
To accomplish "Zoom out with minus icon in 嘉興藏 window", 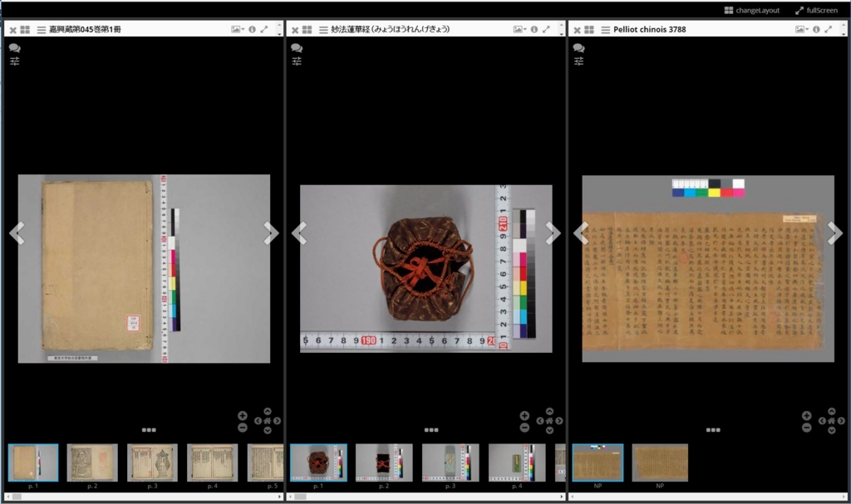I will (x=243, y=428).
